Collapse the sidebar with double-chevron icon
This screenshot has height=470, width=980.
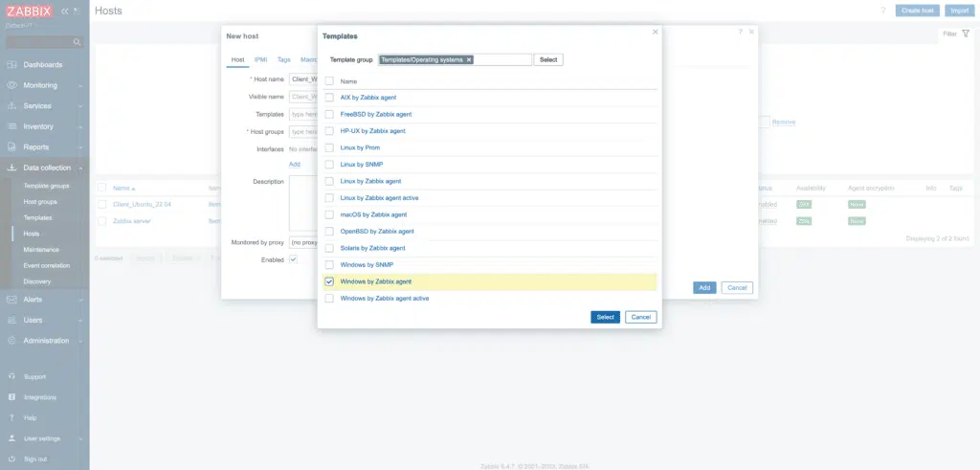pos(65,11)
